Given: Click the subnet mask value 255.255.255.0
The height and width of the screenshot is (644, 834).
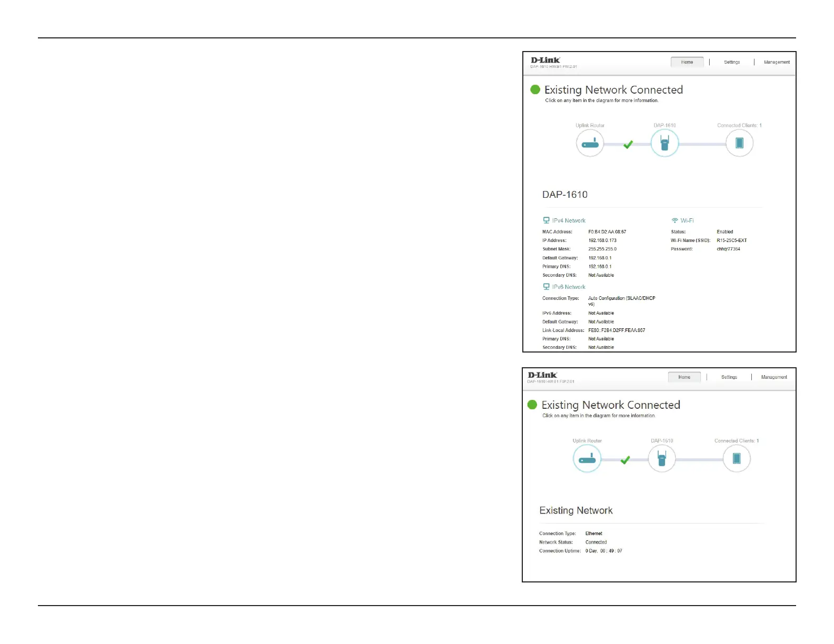Looking at the screenshot, I should (602, 249).
